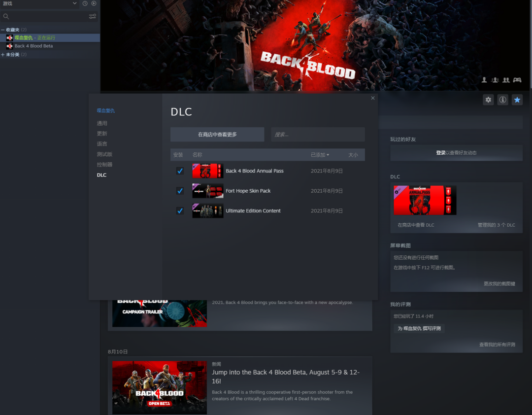Open 查看我的所有评测 link
This screenshot has width=532, height=415.
pyautogui.click(x=497, y=345)
